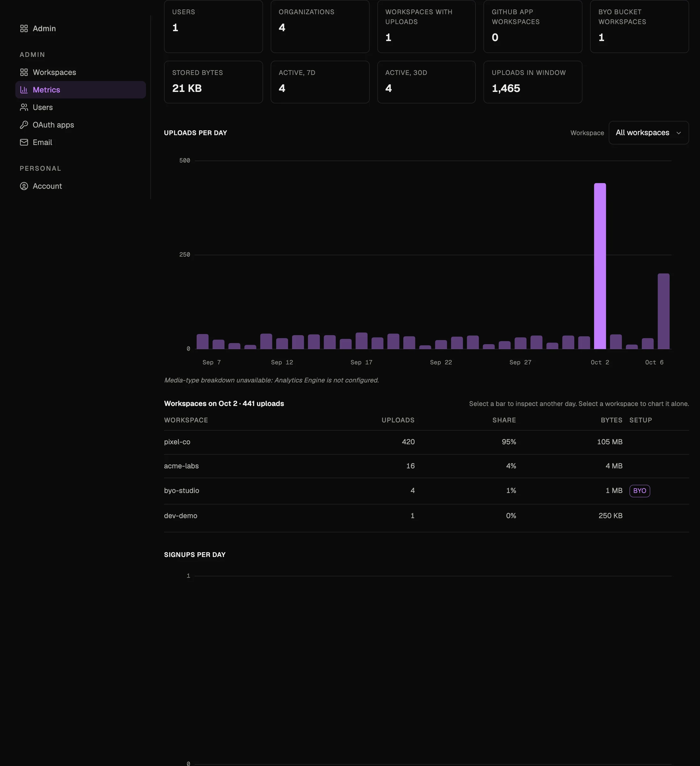
Task: Click the 250 KB bytes cell
Action: 610,515
